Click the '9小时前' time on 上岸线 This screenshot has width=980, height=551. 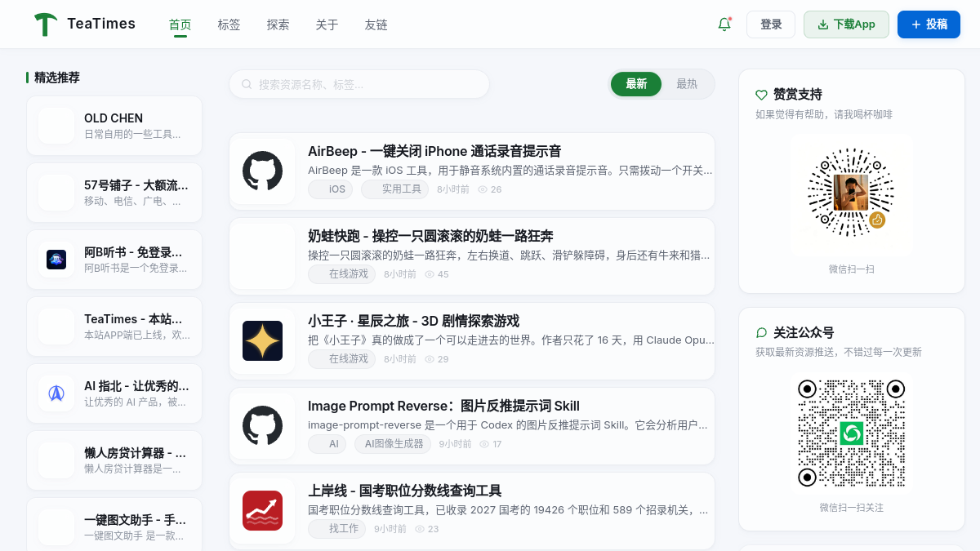click(x=390, y=529)
